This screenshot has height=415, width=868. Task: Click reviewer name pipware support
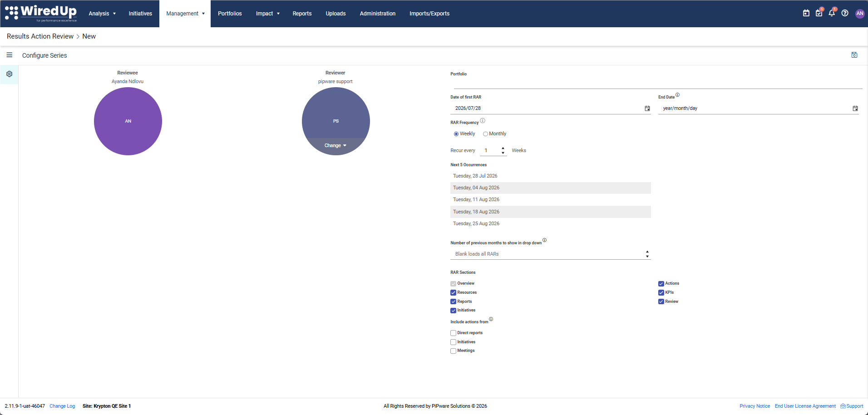click(335, 81)
